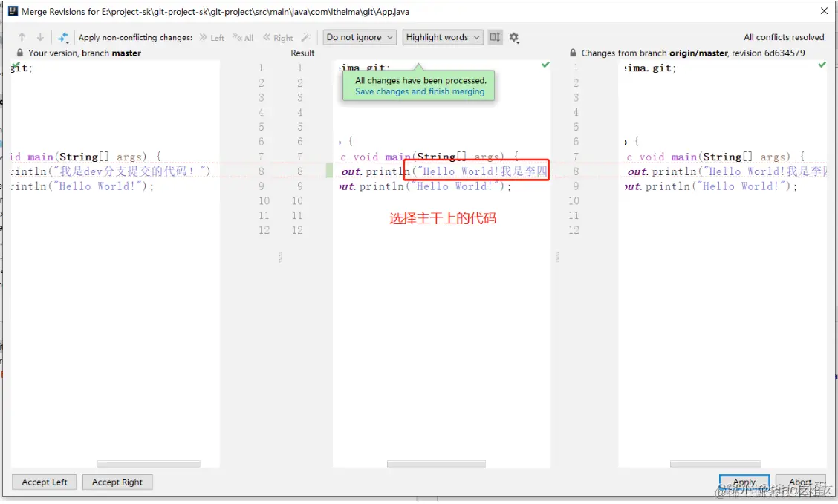Click lock icon beside 'Your version' header
838x504 pixels.
tap(20, 53)
